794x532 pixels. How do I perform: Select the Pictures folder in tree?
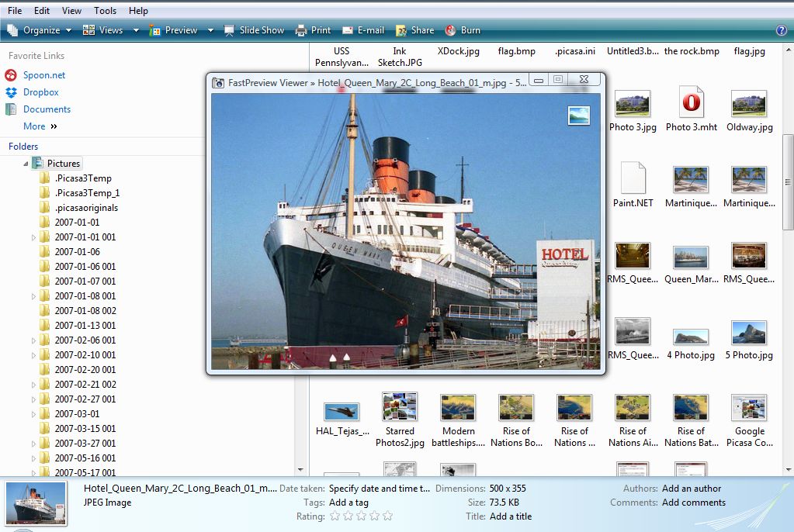[64, 164]
